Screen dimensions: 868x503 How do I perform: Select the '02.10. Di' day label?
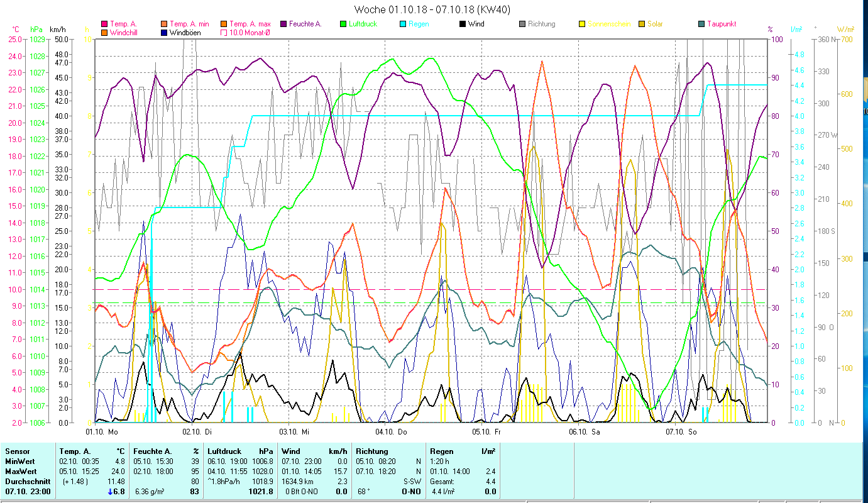point(197,432)
